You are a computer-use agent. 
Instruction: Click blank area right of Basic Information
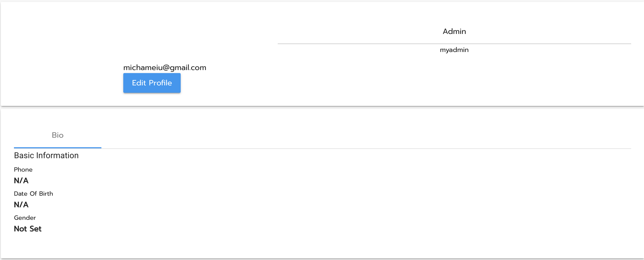click(328, 155)
